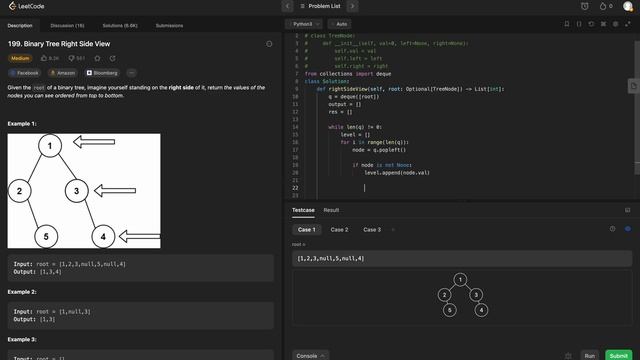Click the root input field
The width and height of the screenshot is (640, 360).
462,258
